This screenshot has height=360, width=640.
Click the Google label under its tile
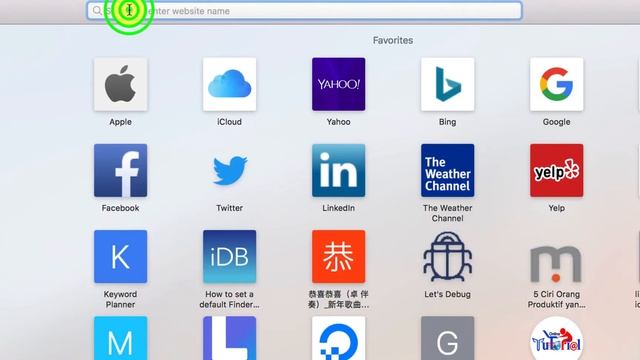(556, 122)
